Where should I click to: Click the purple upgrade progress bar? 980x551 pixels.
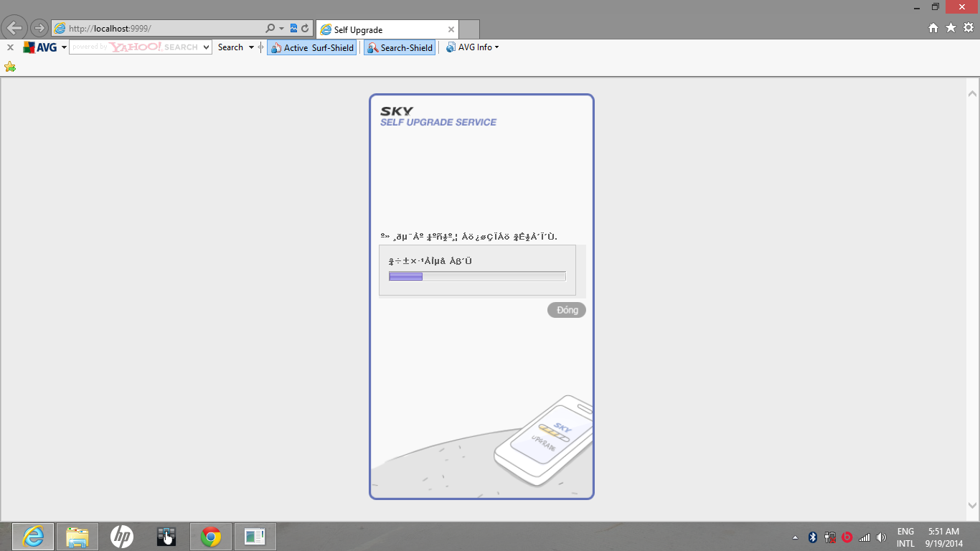click(x=477, y=276)
